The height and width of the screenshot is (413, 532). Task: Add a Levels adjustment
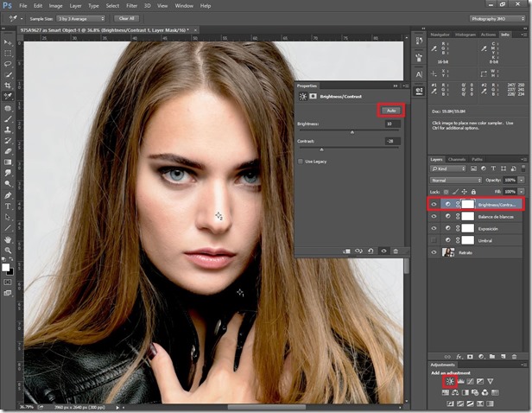tap(461, 381)
